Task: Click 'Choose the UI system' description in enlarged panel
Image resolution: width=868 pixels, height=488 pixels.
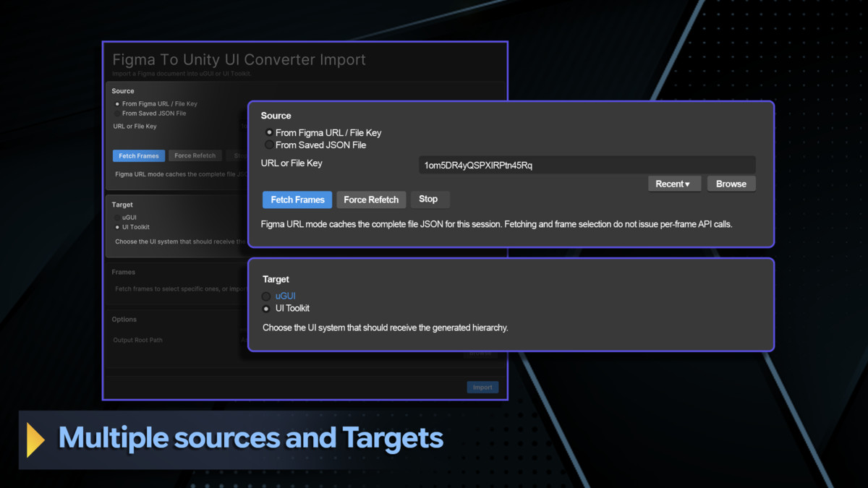Action: pos(385,328)
